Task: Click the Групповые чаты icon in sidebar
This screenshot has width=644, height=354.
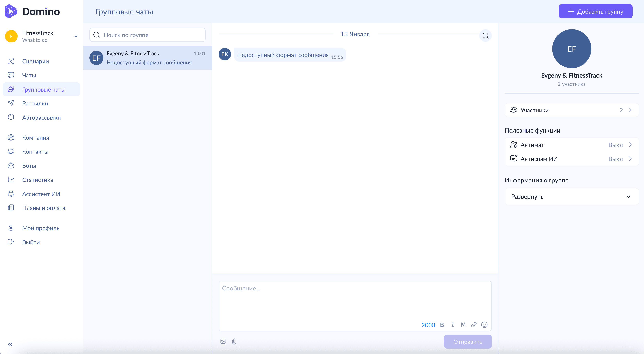Action: tap(11, 89)
